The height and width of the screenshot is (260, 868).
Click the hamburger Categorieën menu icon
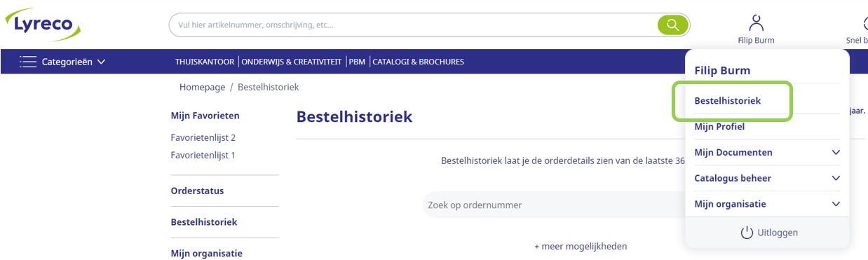pyautogui.click(x=28, y=62)
